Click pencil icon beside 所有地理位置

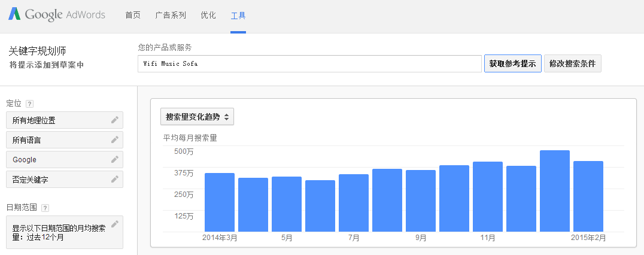point(115,120)
